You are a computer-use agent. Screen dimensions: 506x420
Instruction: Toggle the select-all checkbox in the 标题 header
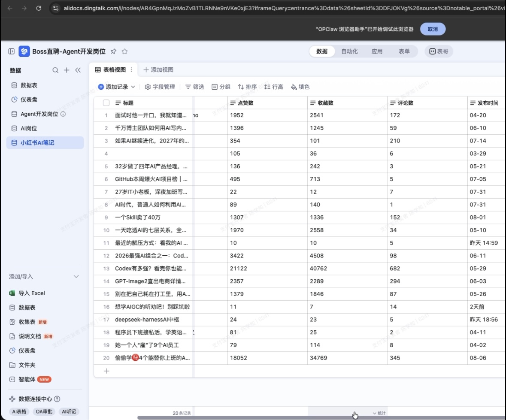106,103
